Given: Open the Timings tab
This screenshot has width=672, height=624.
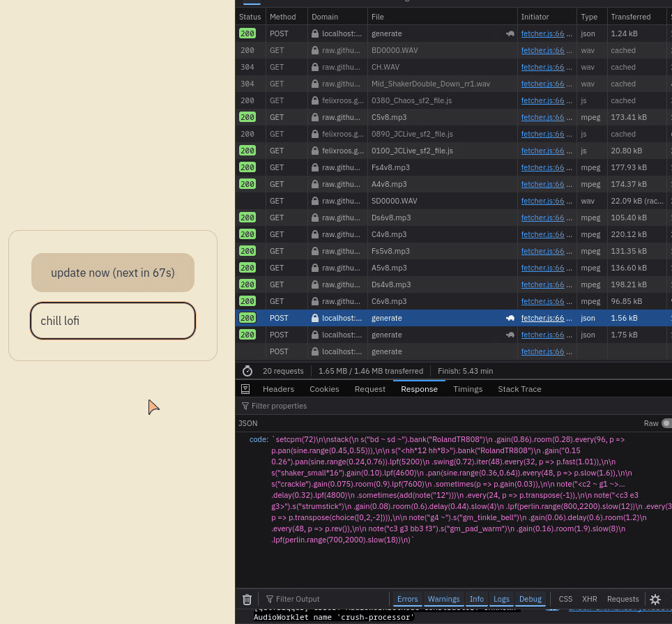Looking at the screenshot, I should click(x=467, y=389).
